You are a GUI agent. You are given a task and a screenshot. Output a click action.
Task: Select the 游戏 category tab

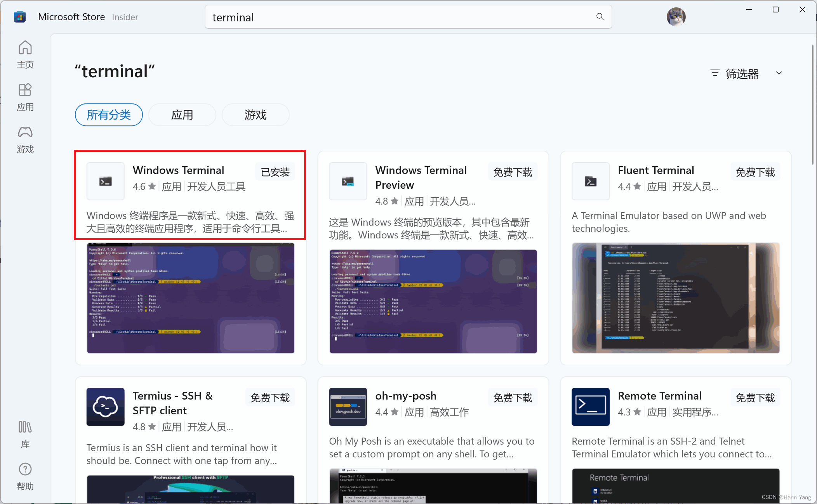pyautogui.click(x=256, y=115)
